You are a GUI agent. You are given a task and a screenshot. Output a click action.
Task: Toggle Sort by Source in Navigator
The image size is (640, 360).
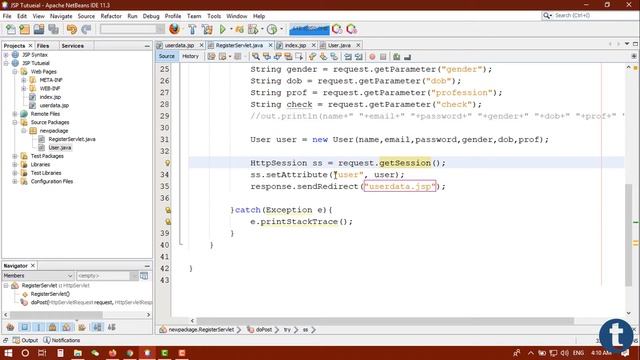(111, 327)
